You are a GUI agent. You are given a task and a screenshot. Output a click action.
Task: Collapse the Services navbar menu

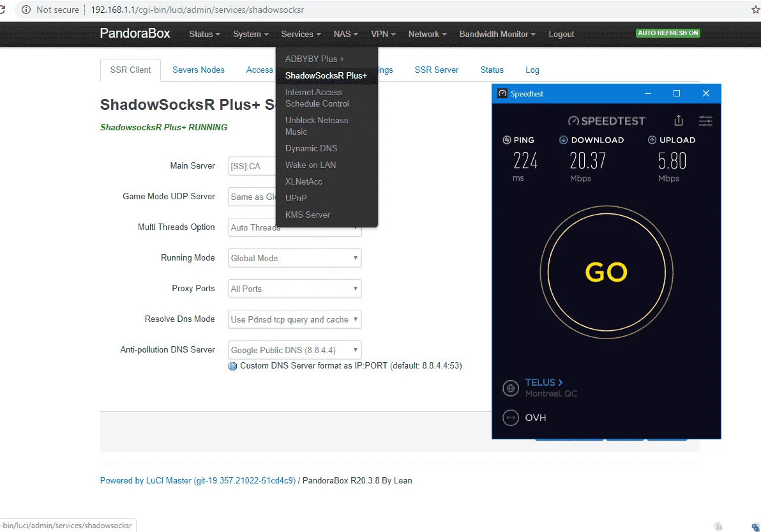click(301, 34)
